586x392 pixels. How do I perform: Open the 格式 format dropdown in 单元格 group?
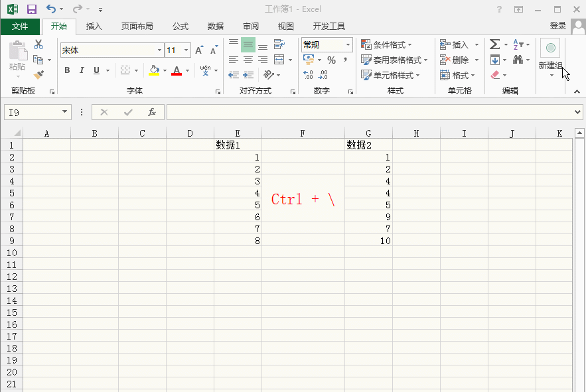[x=457, y=75]
